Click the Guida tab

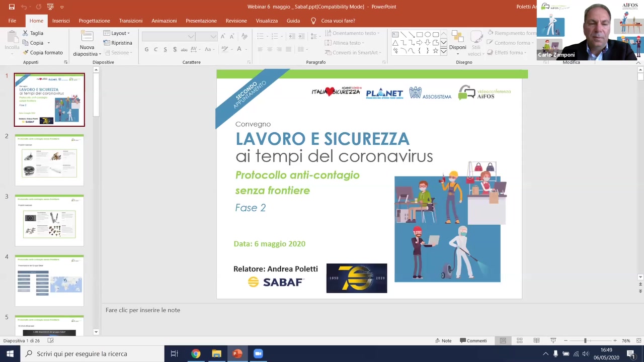293,21
